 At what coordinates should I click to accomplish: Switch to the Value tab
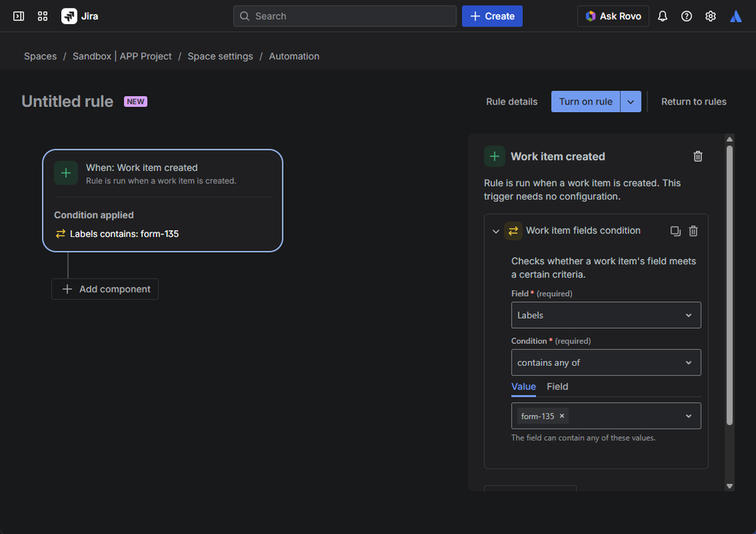point(524,386)
